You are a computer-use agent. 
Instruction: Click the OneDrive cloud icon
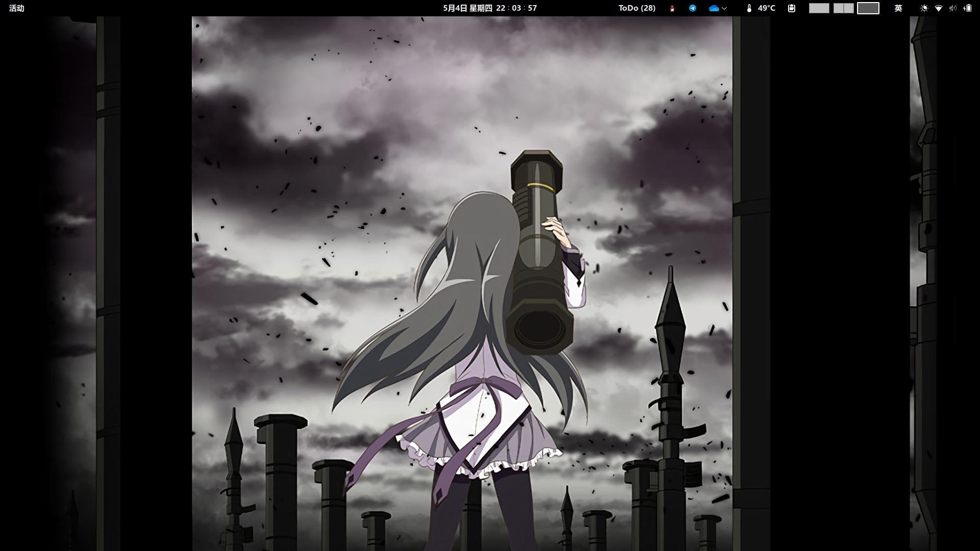714,8
